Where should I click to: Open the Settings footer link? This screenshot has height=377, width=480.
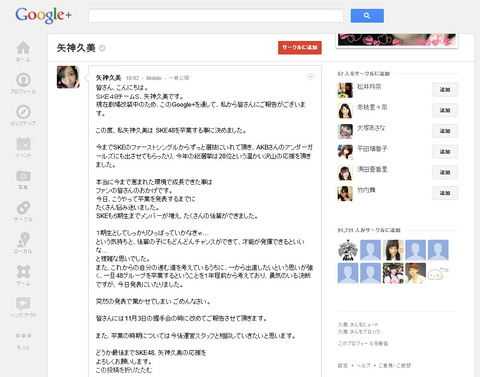coord(343,365)
